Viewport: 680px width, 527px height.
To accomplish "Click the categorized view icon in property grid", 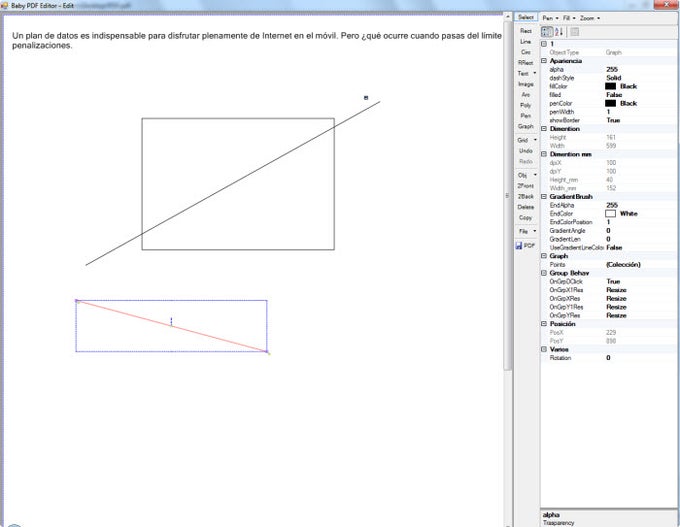I will [547, 32].
